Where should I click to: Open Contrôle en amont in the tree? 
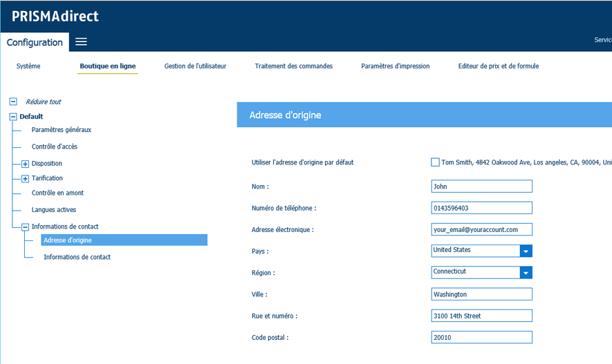tap(58, 193)
